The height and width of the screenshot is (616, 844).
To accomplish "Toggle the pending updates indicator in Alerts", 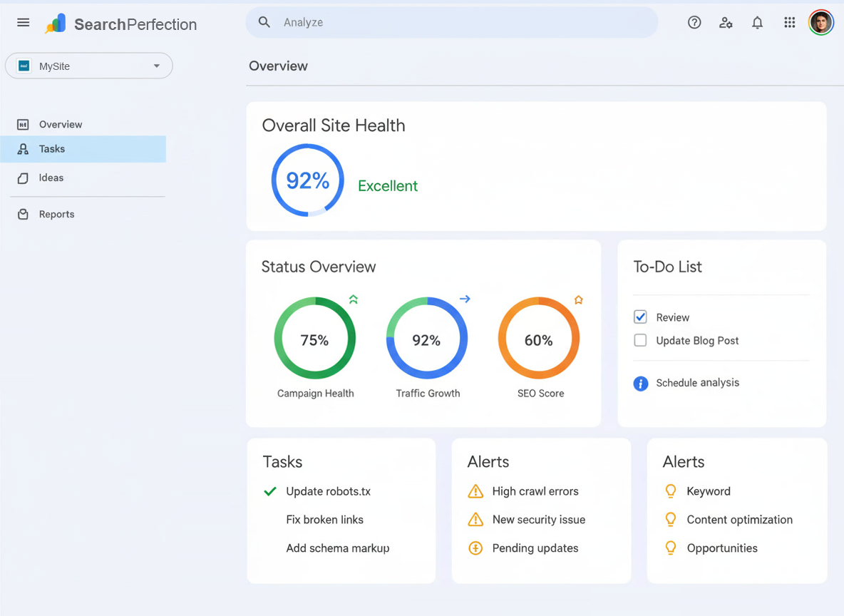I will (475, 548).
